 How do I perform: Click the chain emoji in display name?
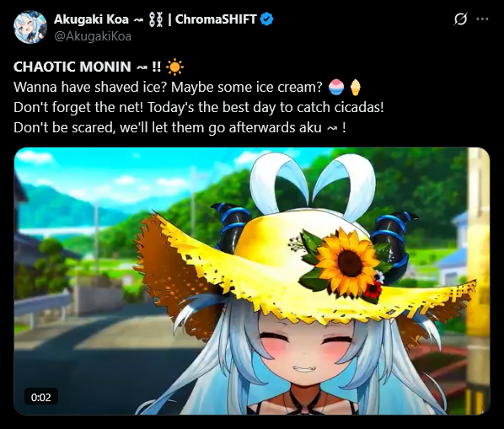pos(156,19)
